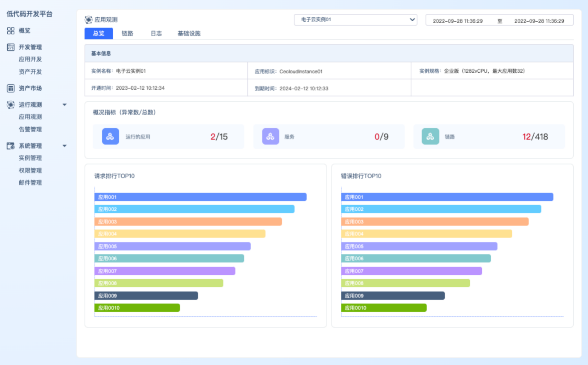Click the 低代码开发平台 title
This screenshot has width=588, height=365.
click(29, 14)
